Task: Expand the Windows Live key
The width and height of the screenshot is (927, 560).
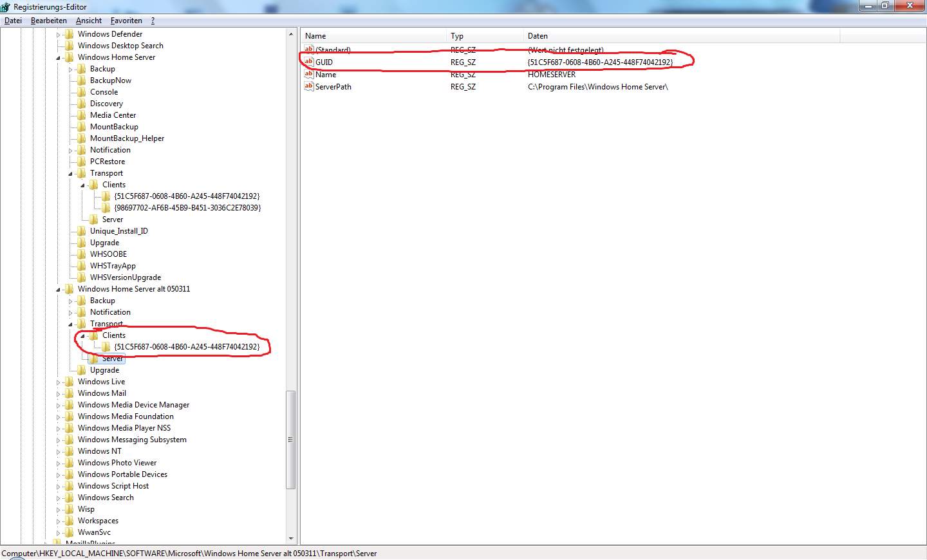Action: 59,382
